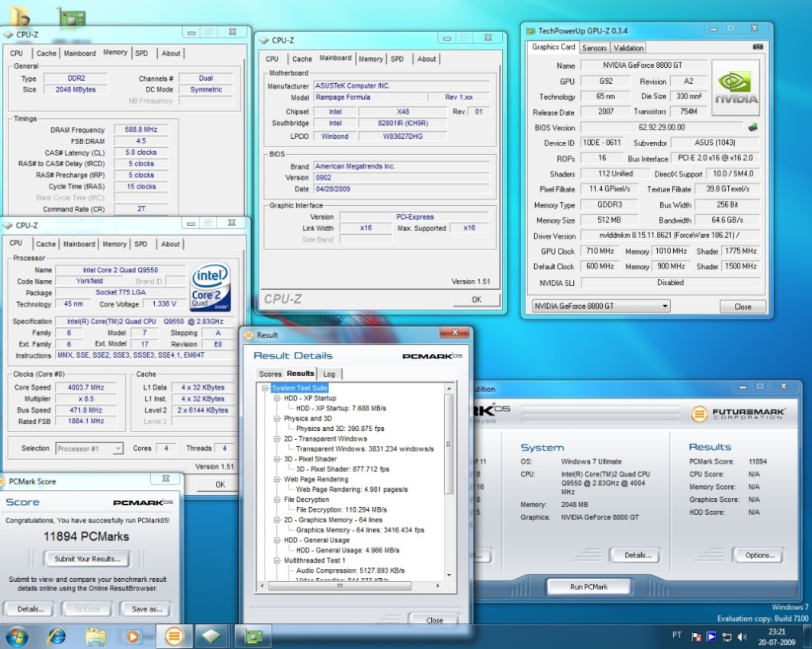Open the Validation tab in GPU-Z
The width and height of the screenshot is (812, 649).
tap(628, 47)
